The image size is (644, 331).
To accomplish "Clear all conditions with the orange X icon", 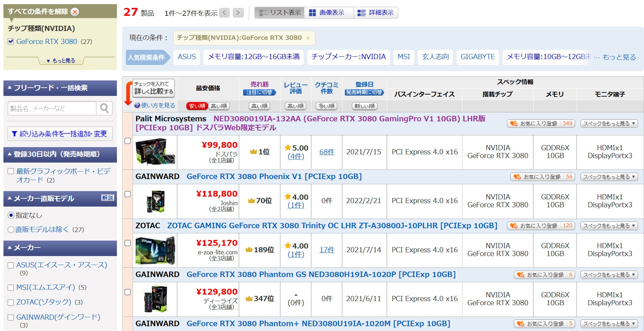I will click(x=75, y=12).
